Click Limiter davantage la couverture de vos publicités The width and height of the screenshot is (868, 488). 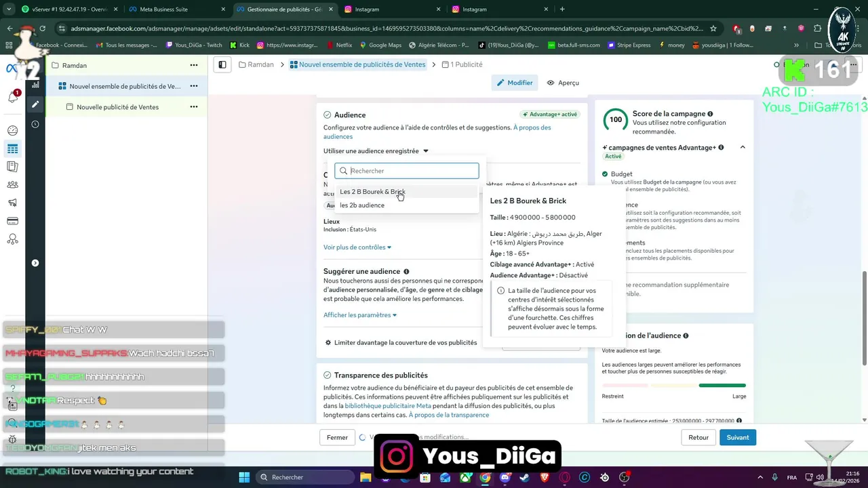401,343
